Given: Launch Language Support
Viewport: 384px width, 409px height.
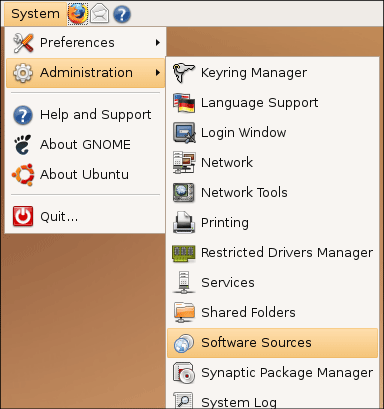Looking at the screenshot, I should click(272, 103).
